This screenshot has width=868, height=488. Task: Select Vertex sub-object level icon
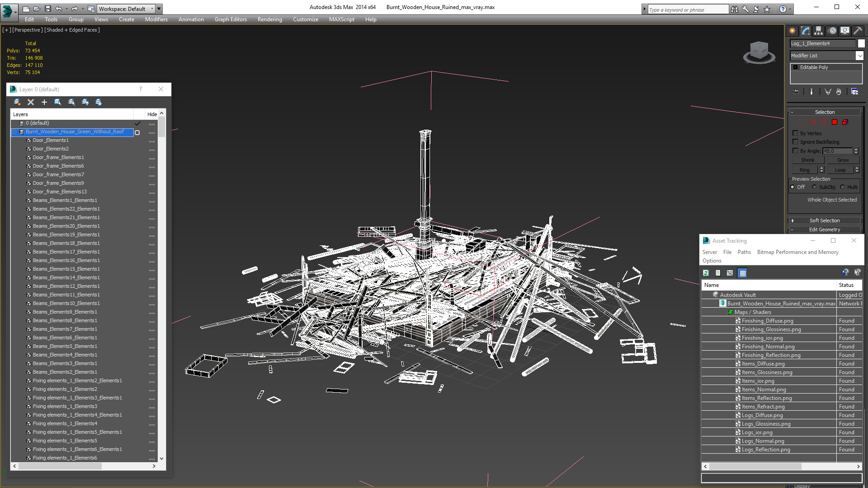(802, 122)
